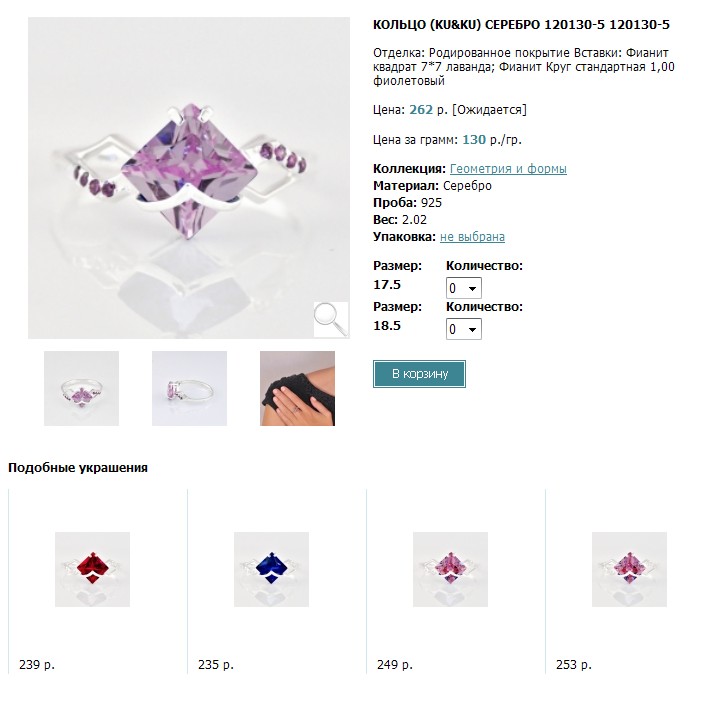Click the "235 р." price label

[x=215, y=664]
